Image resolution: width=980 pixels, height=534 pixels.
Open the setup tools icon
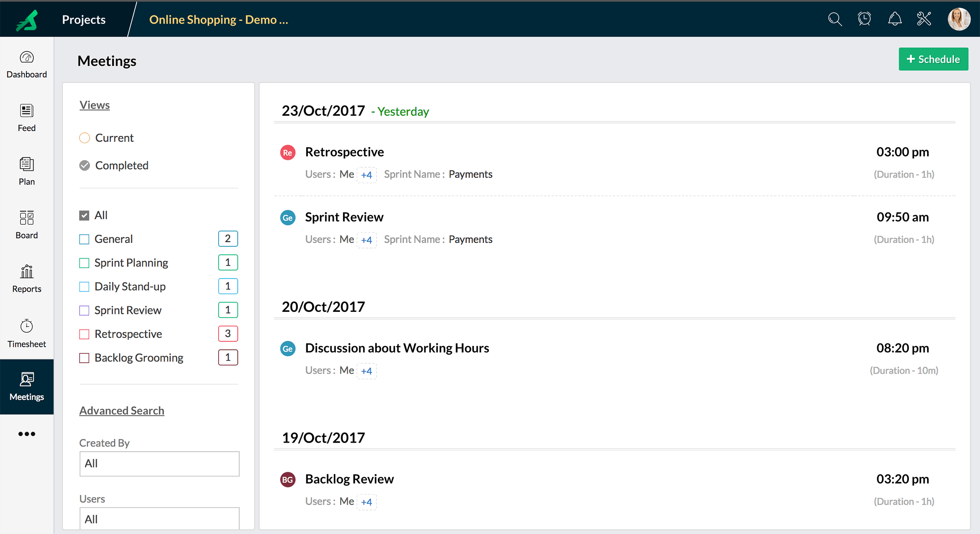pyautogui.click(x=924, y=19)
